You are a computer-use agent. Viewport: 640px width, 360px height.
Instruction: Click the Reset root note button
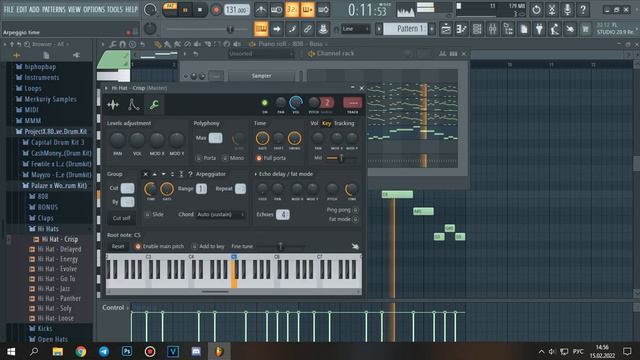118,246
